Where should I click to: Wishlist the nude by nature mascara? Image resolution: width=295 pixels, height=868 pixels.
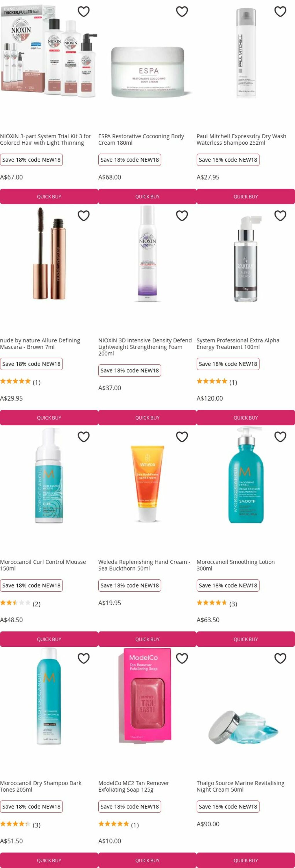tap(84, 215)
